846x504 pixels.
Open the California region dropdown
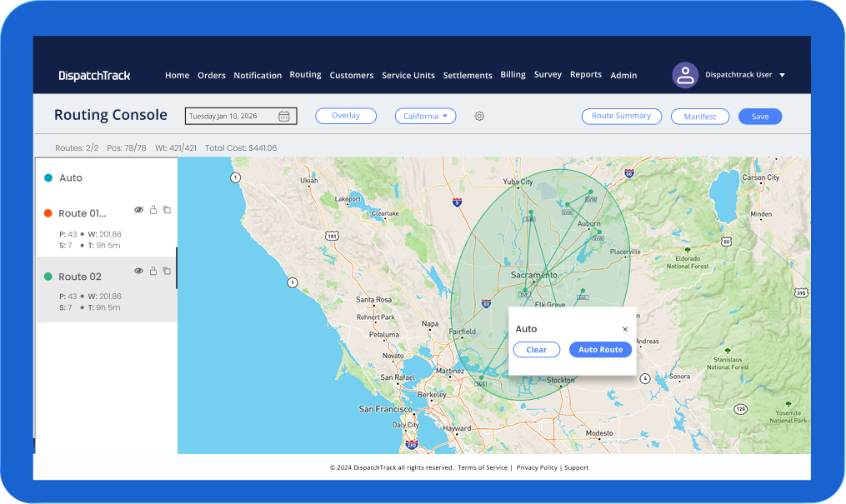point(425,116)
